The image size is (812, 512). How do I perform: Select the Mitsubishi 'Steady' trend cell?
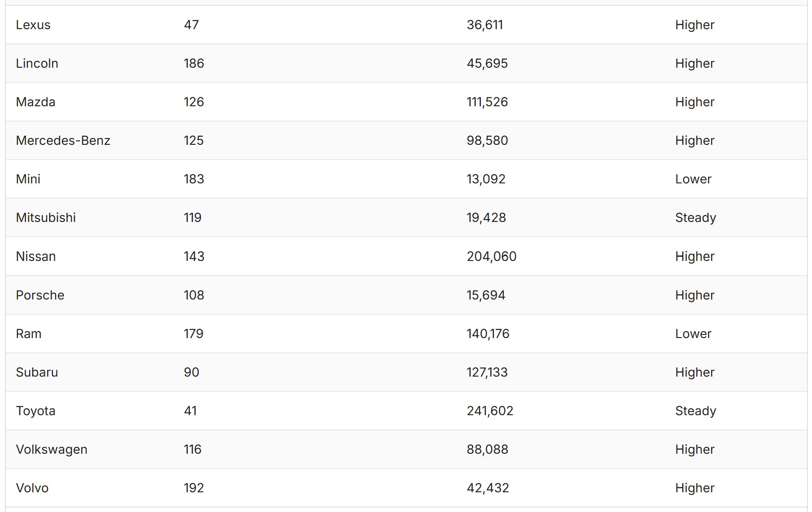pos(695,217)
